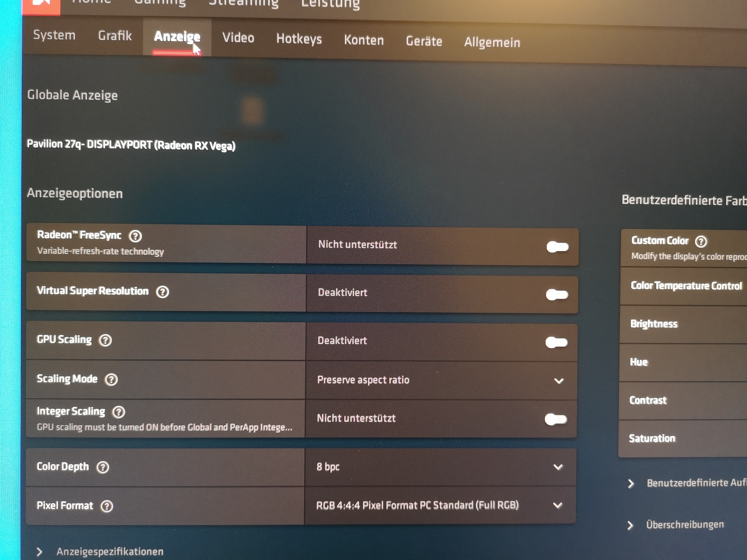Image resolution: width=747 pixels, height=560 pixels.
Task: Click the Pixel Format question mark icon
Action: 107,506
